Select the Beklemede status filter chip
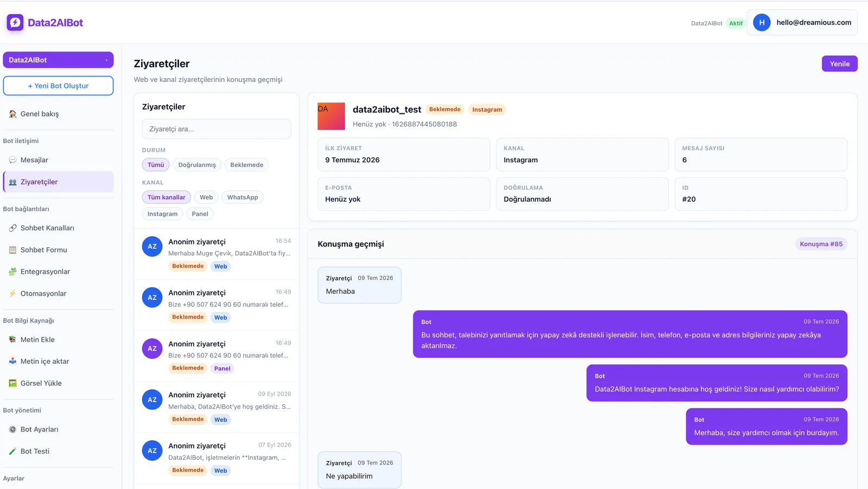The width and height of the screenshot is (868, 489). point(247,165)
